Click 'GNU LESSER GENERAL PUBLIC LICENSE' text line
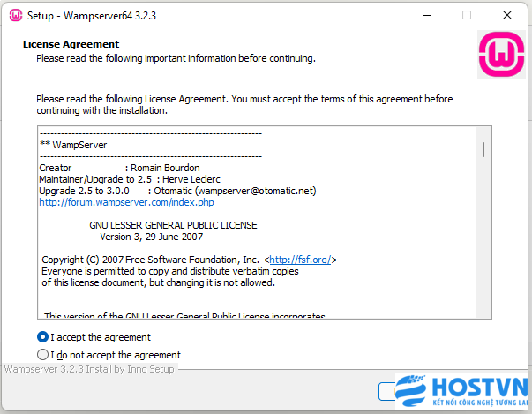 [x=173, y=225]
